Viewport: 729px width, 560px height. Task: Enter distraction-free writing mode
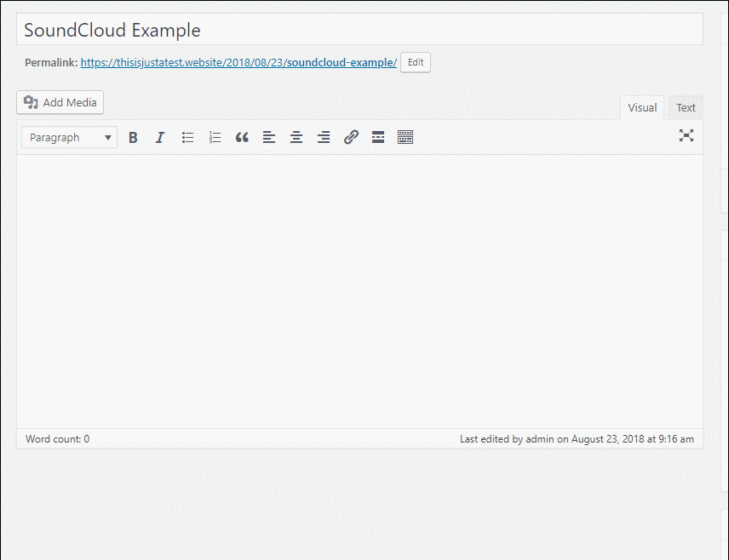[x=686, y=135]
